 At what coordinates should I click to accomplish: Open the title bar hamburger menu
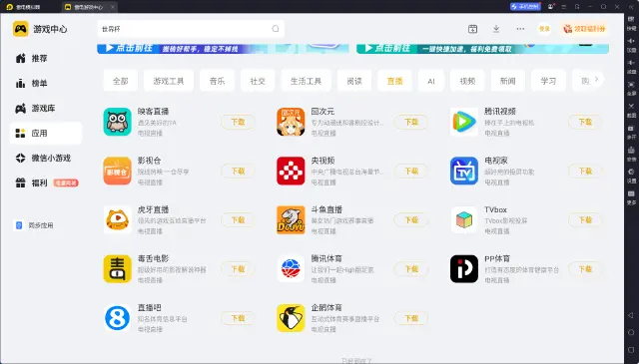(564, 7)
